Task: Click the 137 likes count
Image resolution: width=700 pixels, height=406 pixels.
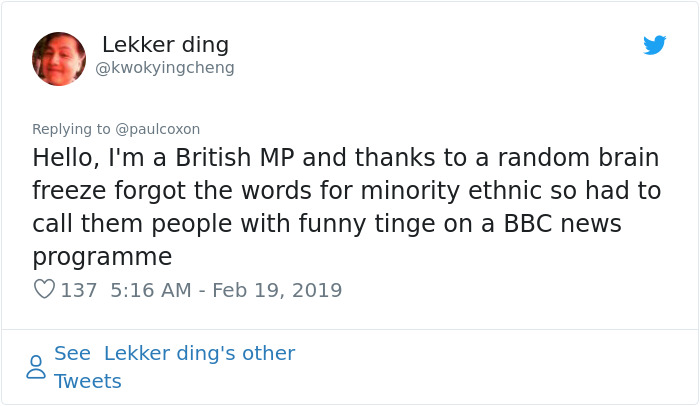Action: pos(79,290)
